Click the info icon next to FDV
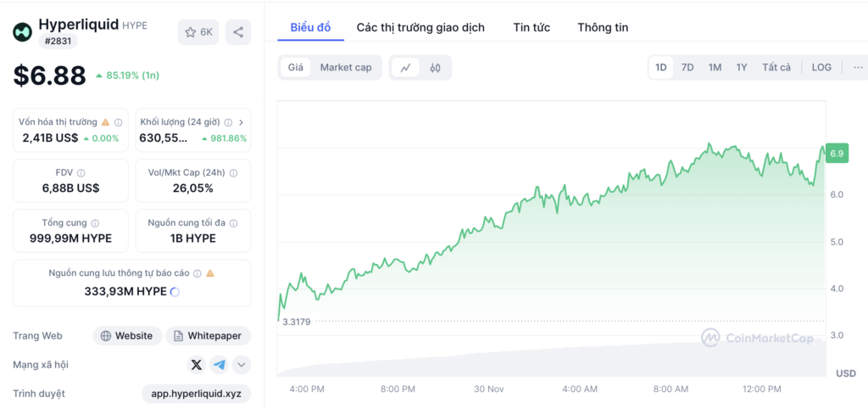This screenshot has width=868, height=409. (81, 173)
